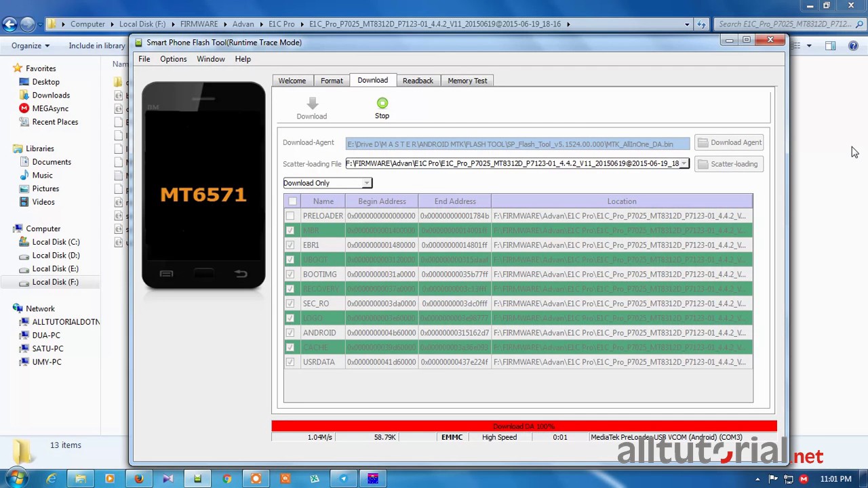Click the red Download DA progress bar
Screen dimensions: 868x488
(x=524, y=426)
